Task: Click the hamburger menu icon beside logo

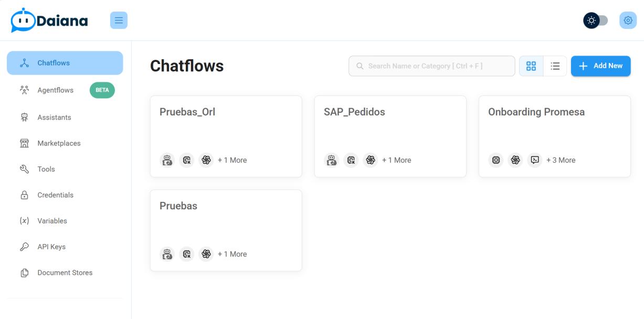Action: [x=119, y=20]
